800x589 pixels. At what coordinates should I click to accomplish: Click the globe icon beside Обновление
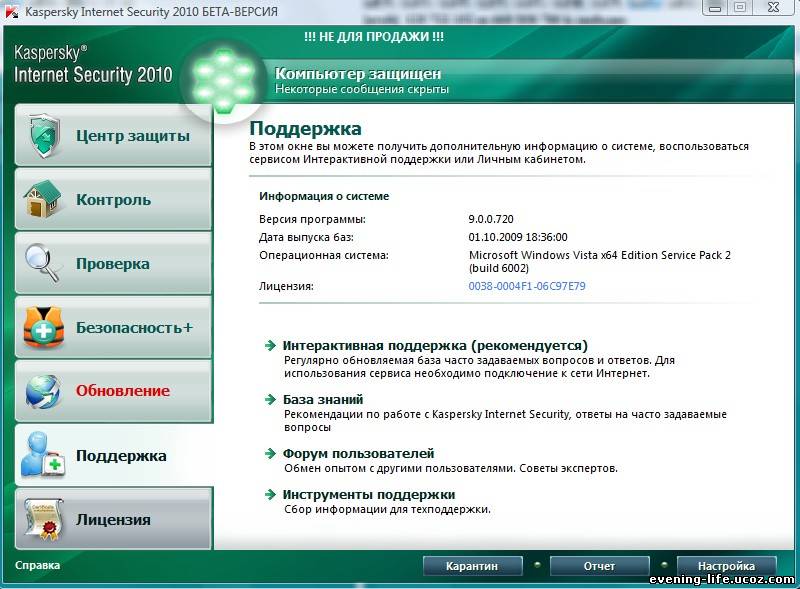coord(43,391)
